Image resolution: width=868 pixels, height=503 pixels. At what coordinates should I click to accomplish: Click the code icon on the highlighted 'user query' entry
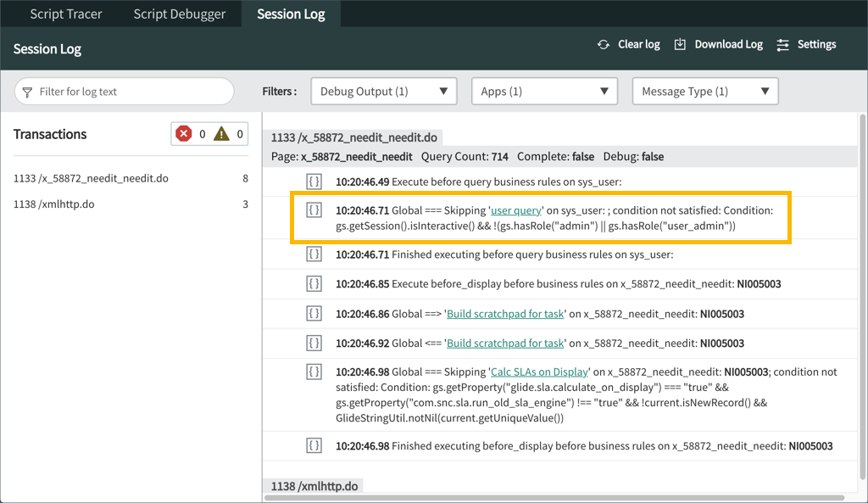(314, 210)
